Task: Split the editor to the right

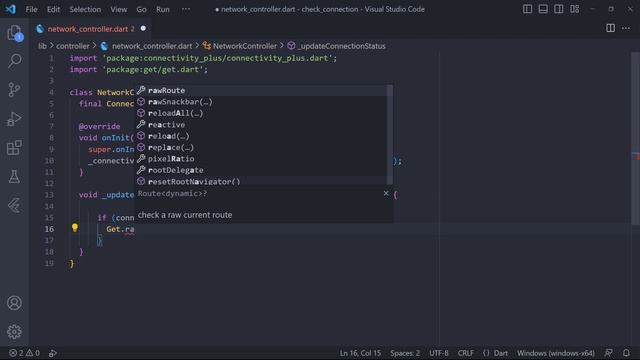Action: pos(610,28)
